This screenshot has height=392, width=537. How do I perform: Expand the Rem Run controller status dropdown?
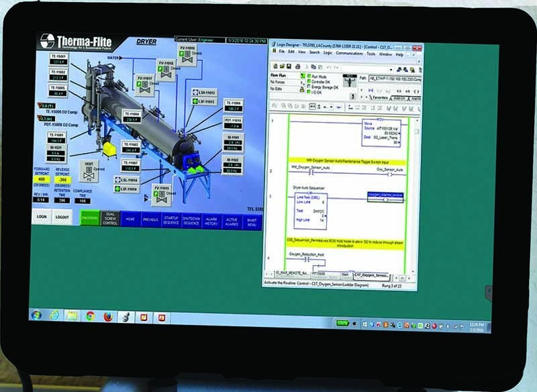click(x=299, y=77)
